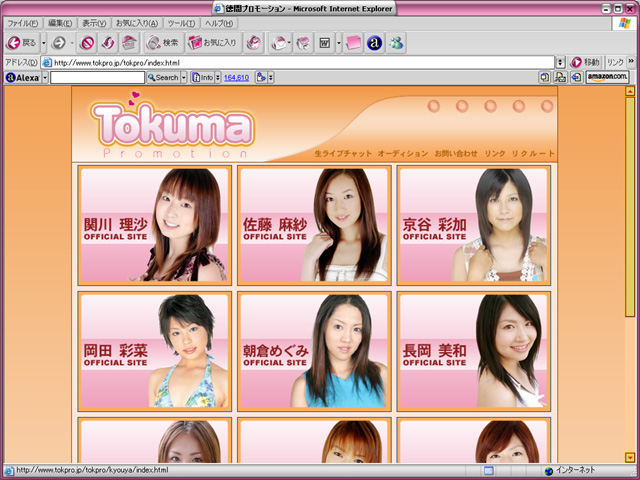Click the Messenger icon in toolbar
Screen dimensions: 640x480
(x=397, y=43)
